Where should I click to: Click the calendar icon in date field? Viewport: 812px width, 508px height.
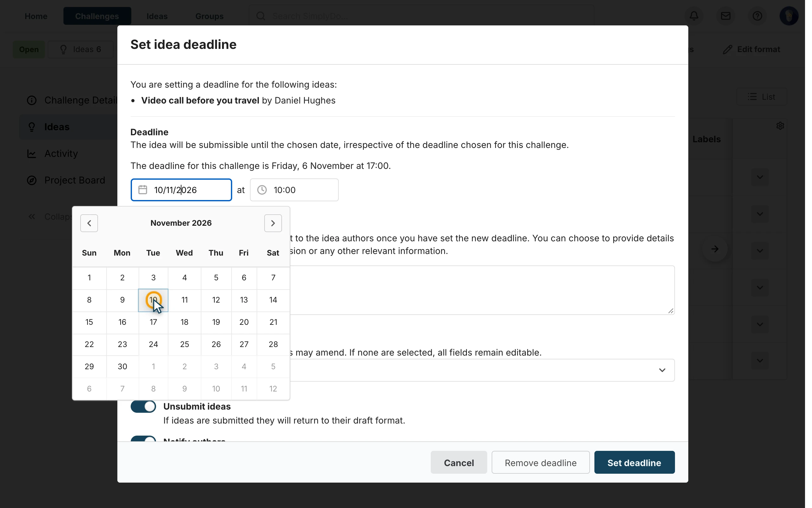tap(143, 190)
